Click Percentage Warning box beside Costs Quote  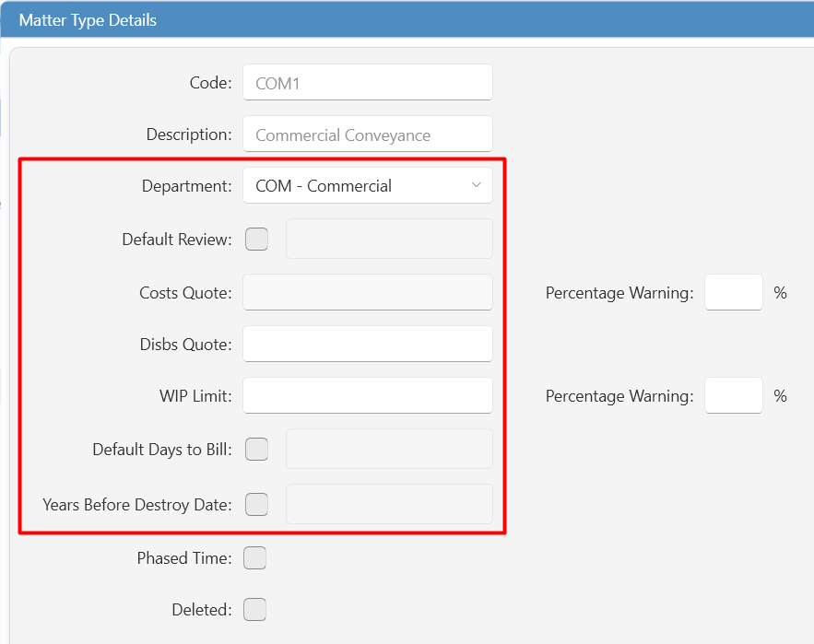(x=734, y=292)
